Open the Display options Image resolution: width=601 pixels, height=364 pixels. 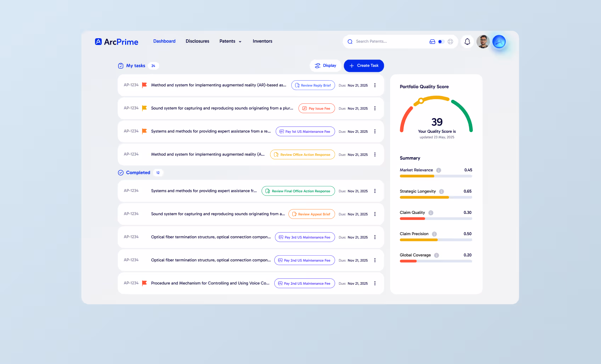pyautogui.click(x=325, y=66)
